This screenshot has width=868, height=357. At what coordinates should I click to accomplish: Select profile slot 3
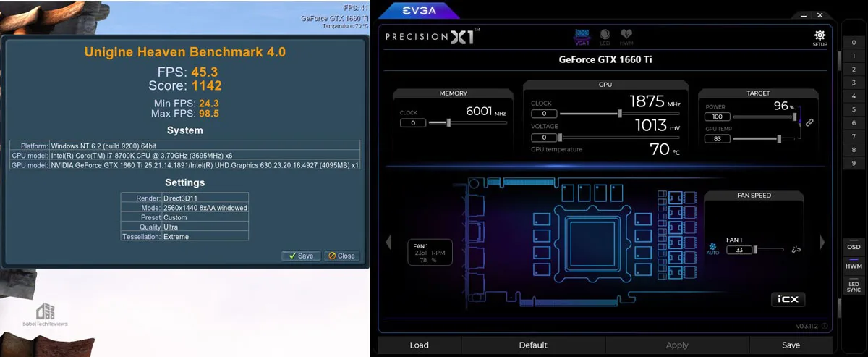pos(854,83)
